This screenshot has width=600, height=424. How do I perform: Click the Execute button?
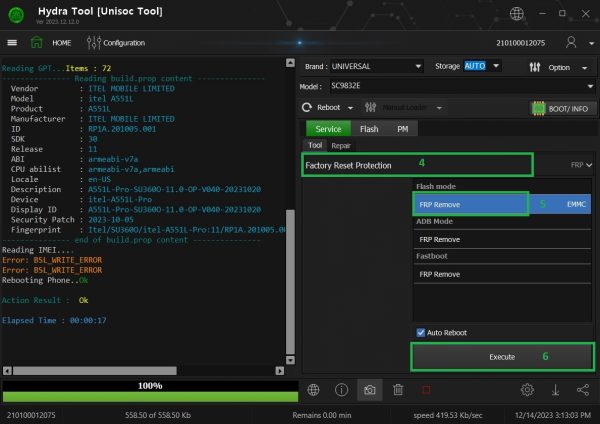coord(502,357)
